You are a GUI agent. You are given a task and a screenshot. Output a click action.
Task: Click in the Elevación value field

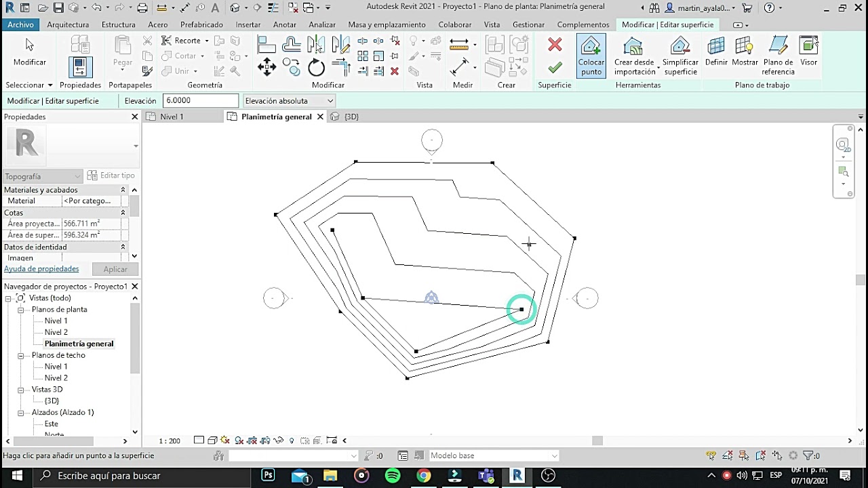[x=201, y=101]
